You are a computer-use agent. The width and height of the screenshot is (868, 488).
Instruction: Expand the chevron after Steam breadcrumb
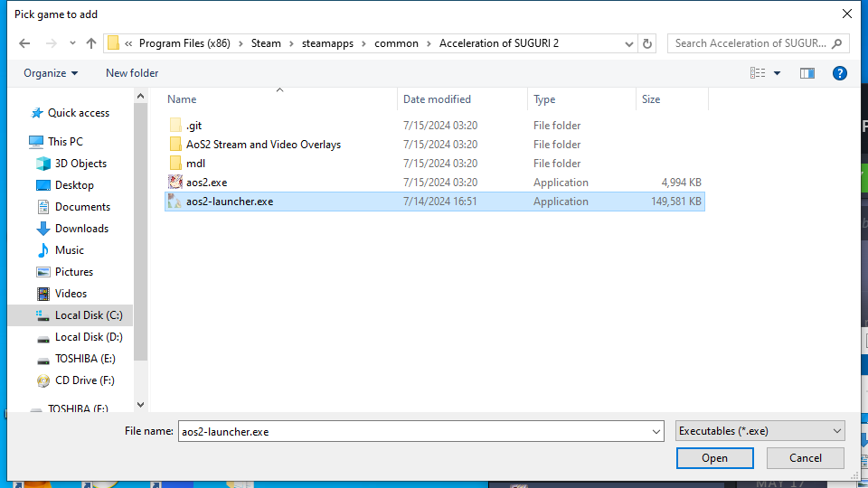click(x=291, y=43)
